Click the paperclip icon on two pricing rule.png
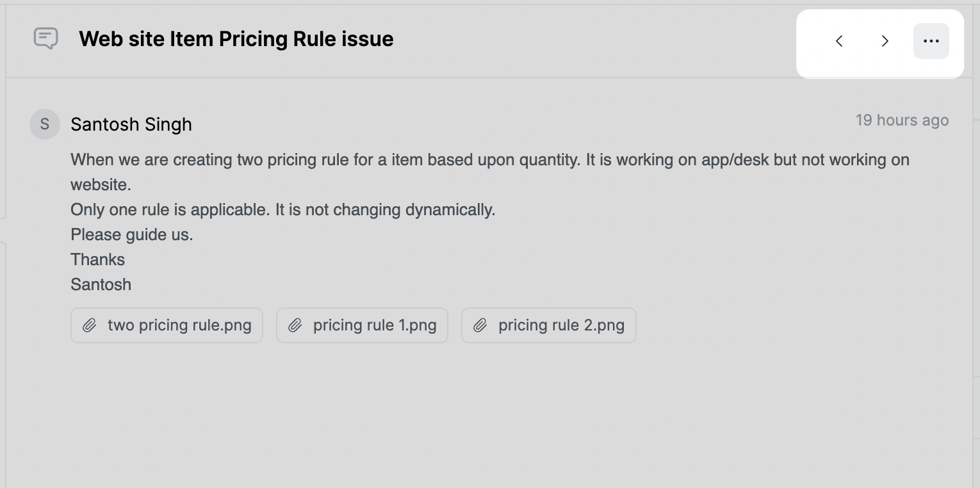The width and height of the screenshot is (980, 488). point(89,325)
